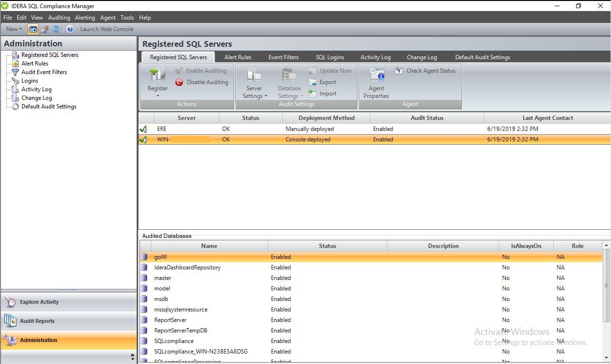Click the Import audit settings icon
The height and width of the screenshot is (364, 611).
313,94
